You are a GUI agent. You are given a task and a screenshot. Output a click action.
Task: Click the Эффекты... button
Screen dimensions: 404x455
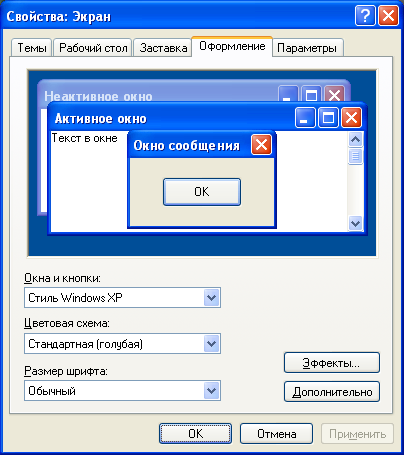(x=332, y=363)
